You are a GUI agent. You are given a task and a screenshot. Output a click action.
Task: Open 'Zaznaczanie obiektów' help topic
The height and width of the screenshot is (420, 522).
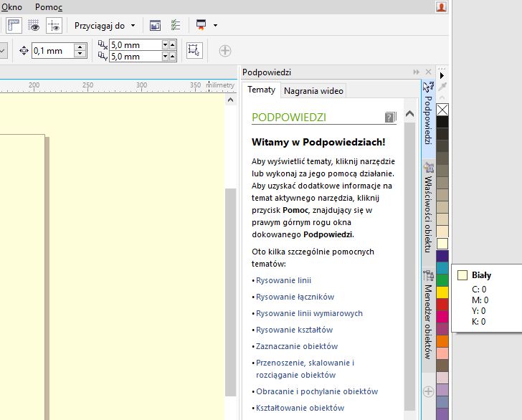pos(296,346)
